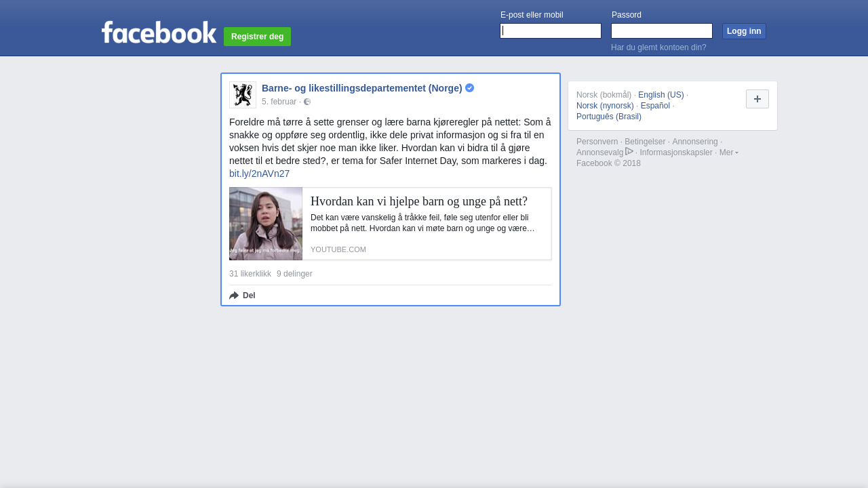Image resolution: width=868 pixels, height=488 pixels.
Task: Open the YouTube video thumbnail
Action: 266,224
